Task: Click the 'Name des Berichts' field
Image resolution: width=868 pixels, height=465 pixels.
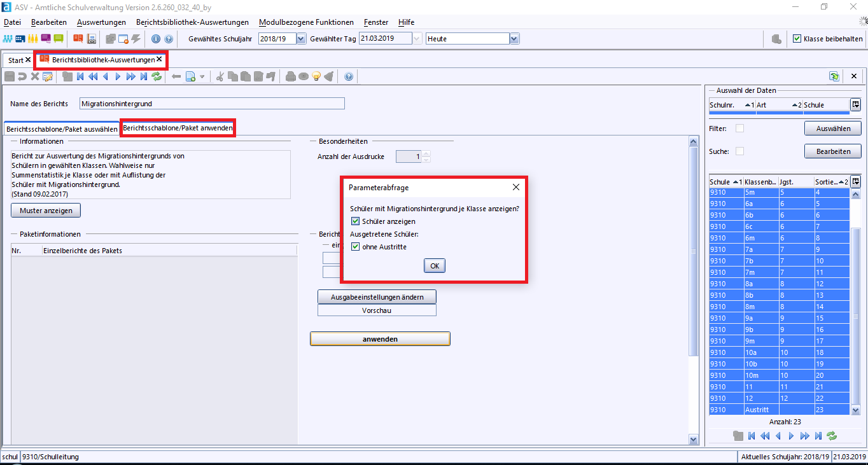Action: point(212,103)
